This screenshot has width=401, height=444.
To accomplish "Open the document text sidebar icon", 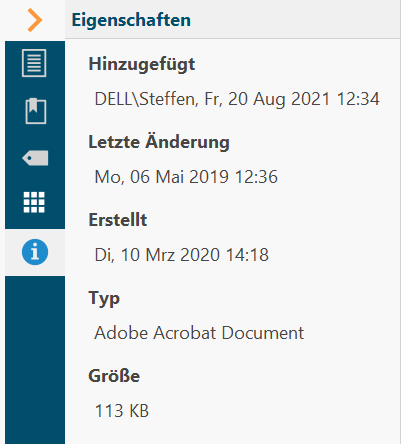I will point(34,63).
